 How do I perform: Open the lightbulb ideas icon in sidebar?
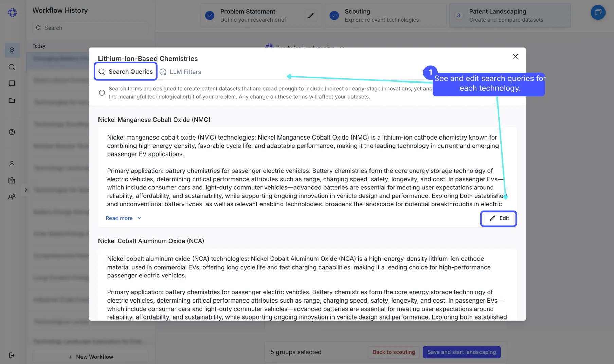tap(12, 51)
